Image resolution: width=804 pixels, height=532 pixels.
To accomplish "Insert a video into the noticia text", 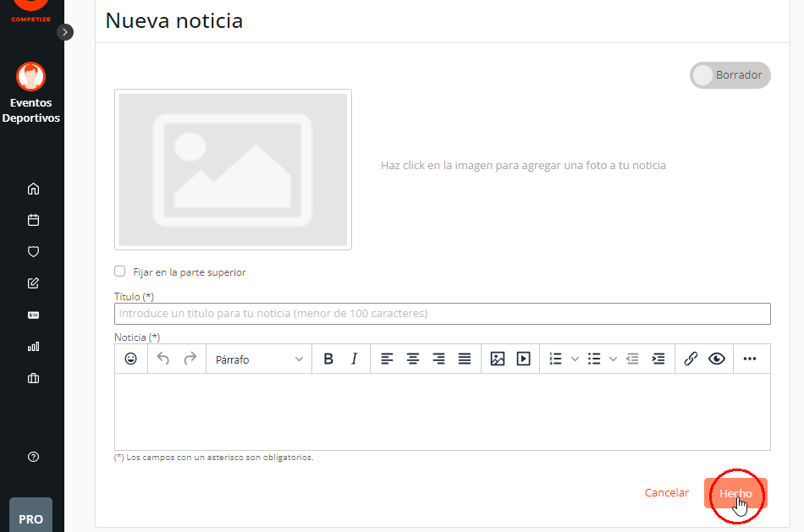I will tap(523, 359).
